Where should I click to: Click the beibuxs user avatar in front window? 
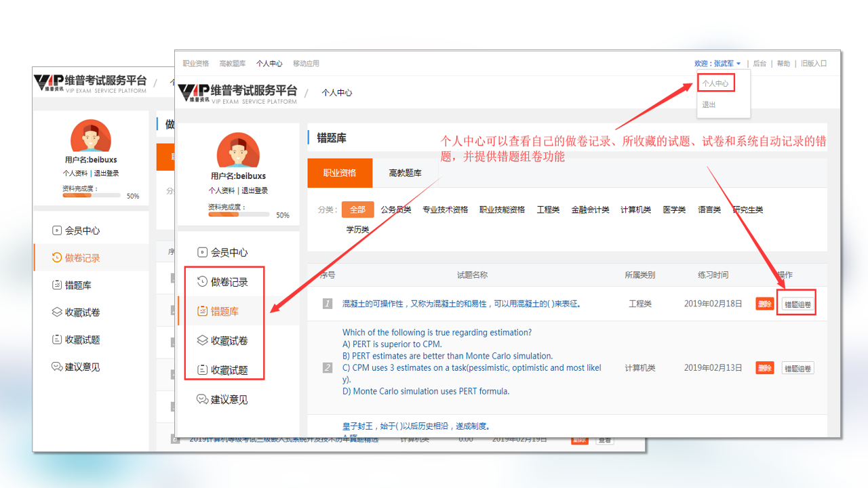(238, 150)
